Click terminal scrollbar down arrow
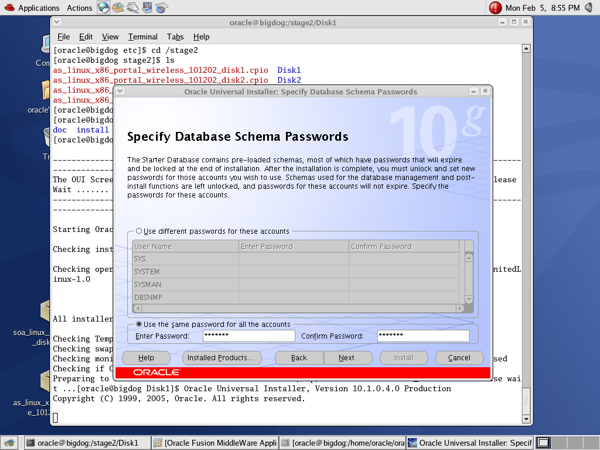The height and width of the screenshot is (450, 600). [527, 419]
